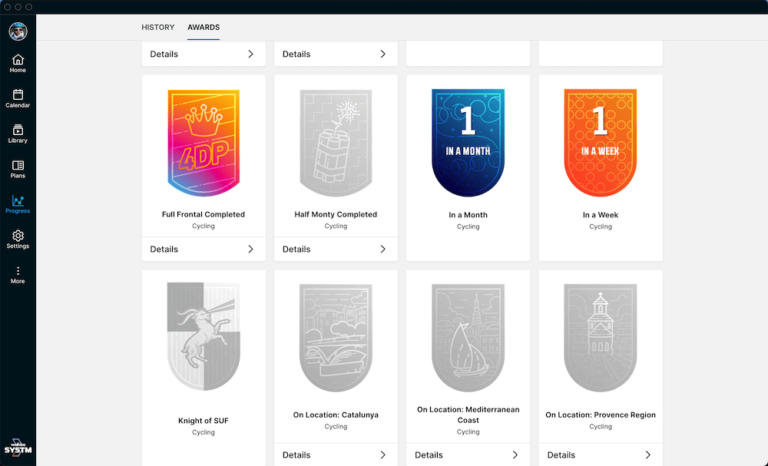
Task: Open the Calendar sidebar item
Action: tap(18, 99)
